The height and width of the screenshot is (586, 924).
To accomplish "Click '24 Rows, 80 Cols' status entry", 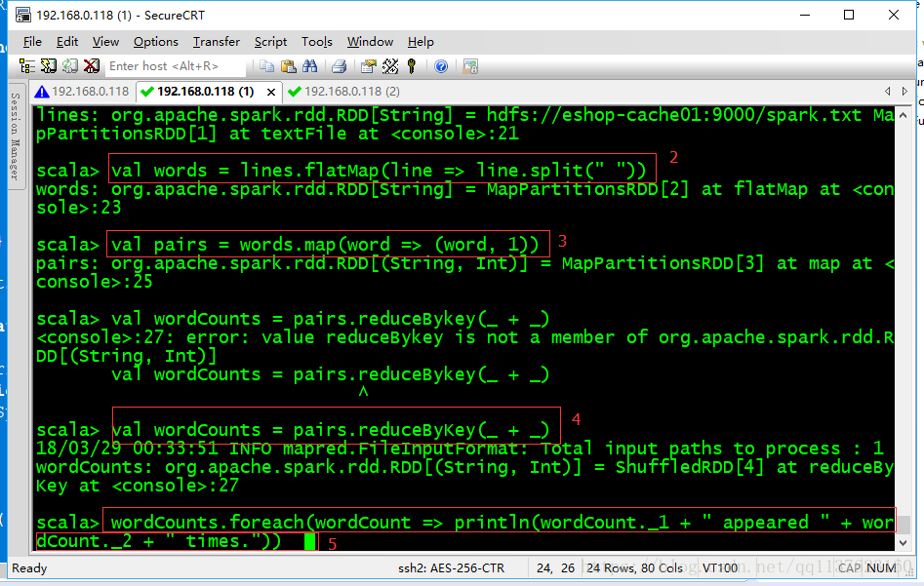I will 634,568.
